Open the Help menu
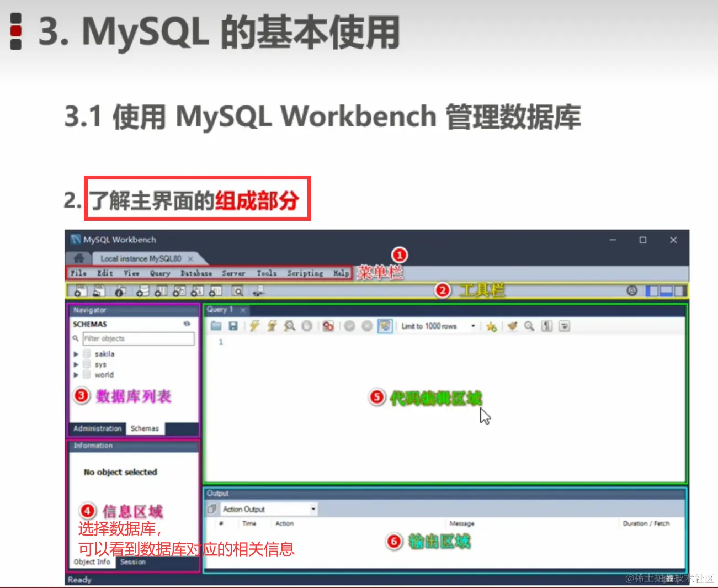718x588 pixels. click(341, 273)
